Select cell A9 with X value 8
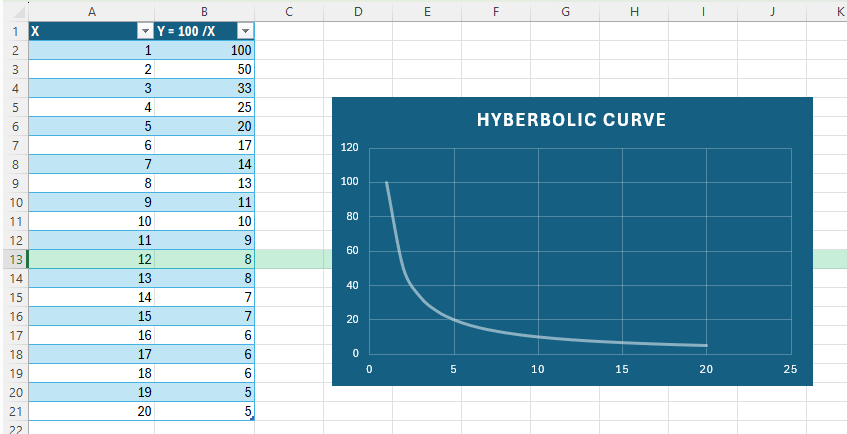 coord(91,183)
